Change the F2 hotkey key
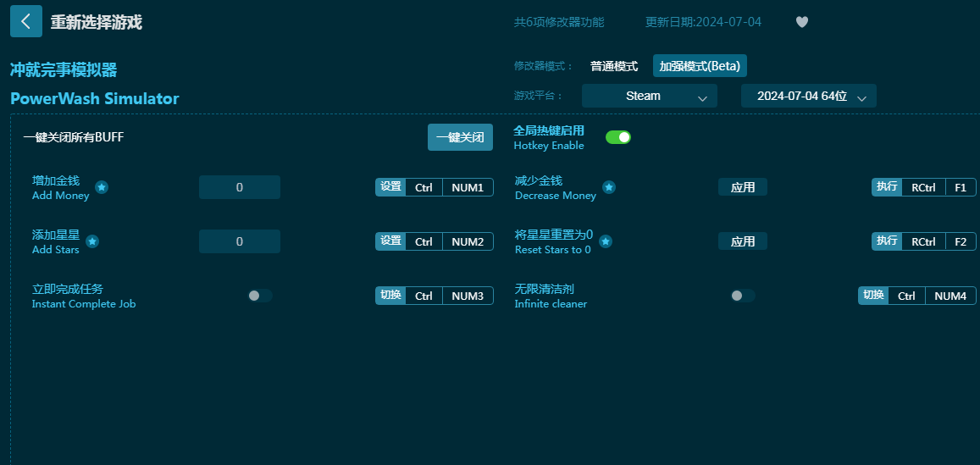Viewport: 980px width, 465px height. (x=961, y=241)
